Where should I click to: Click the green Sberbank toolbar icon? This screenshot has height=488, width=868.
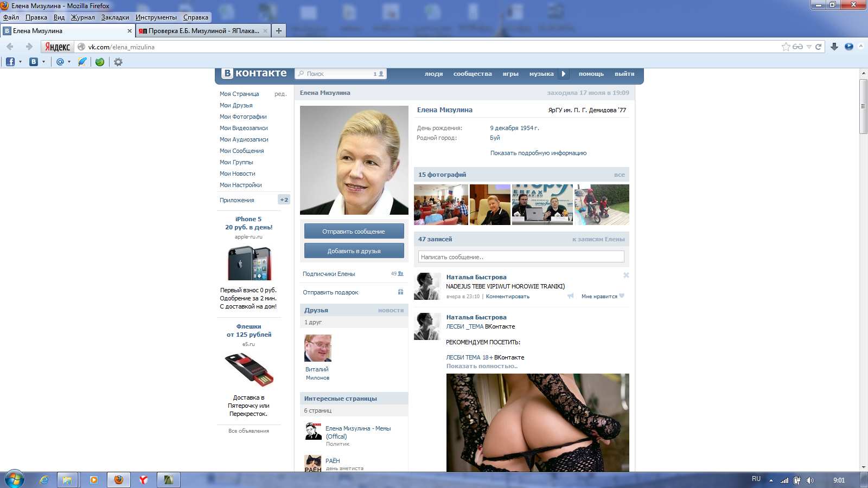click(x=100, y=62)
